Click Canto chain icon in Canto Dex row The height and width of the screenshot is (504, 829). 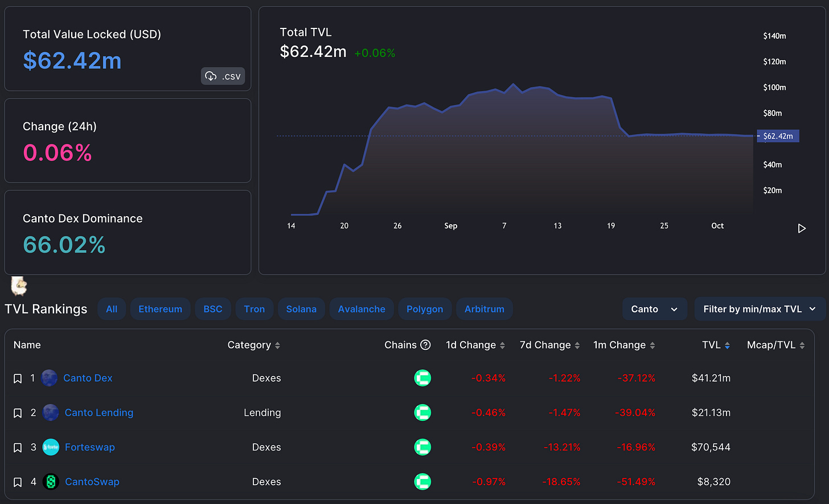(x=422, y=378)
